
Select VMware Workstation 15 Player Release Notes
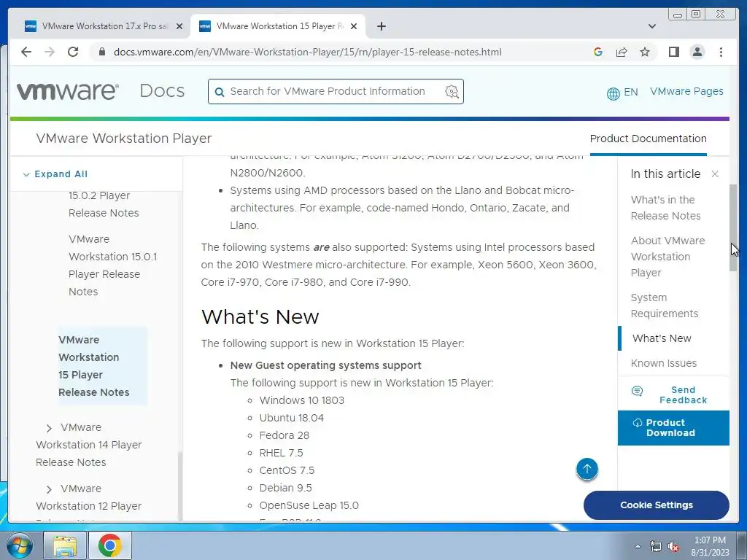pyautogui.click(x=102, y=366)
